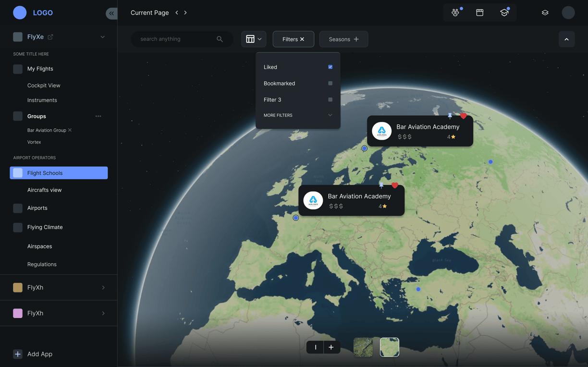Viewport: 588px width, 367px height.
Task: Open FlyXe external link icon
Action: 50,37
